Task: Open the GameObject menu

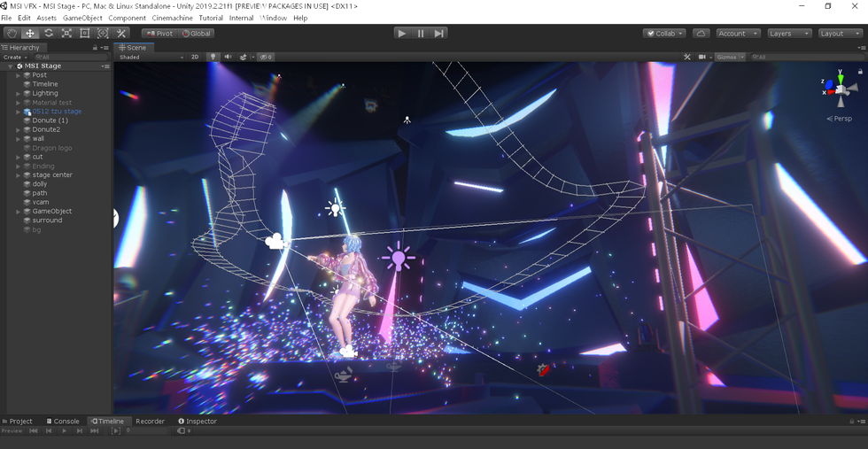Action: tap(82, 18)
